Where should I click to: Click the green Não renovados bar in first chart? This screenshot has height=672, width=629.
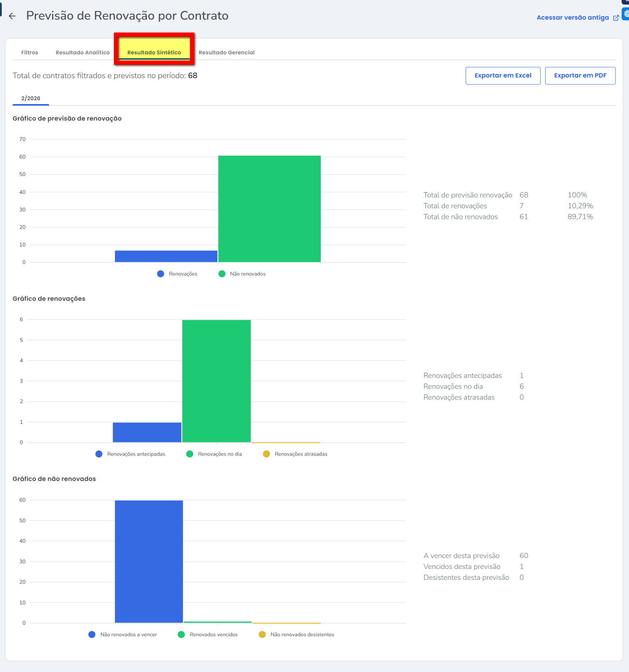[x=269, y=209]
